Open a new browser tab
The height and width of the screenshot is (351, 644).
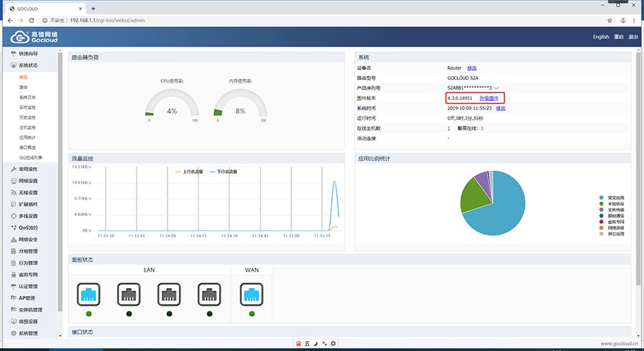93,8
